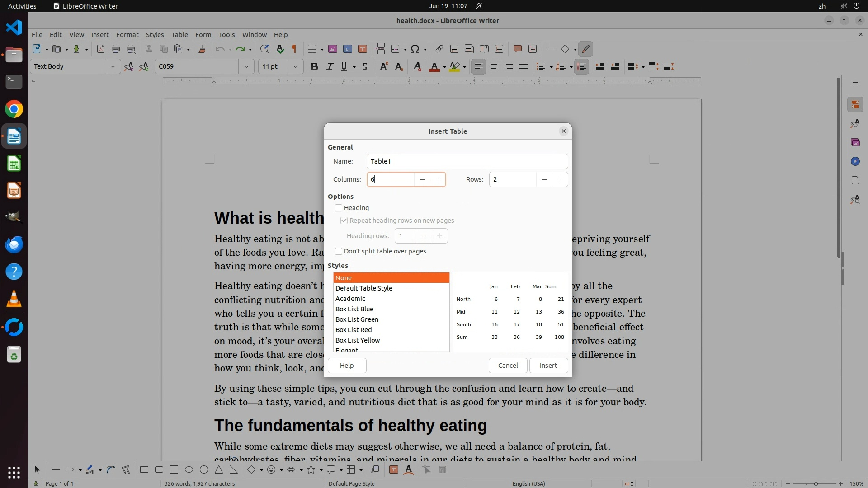The height and width of the screenshot is (488, 868).
Task: Expand the font size dropdown
Action: click(x=296, y=66)
